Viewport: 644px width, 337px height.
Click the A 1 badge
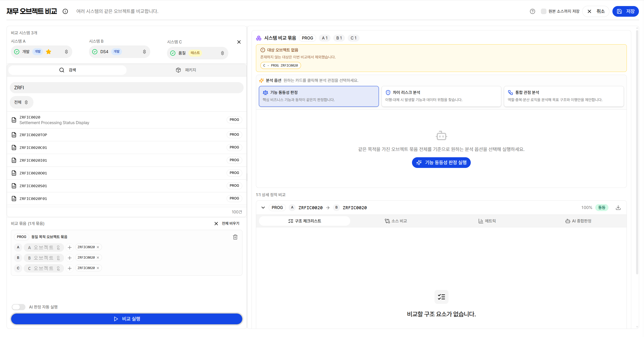325,38
